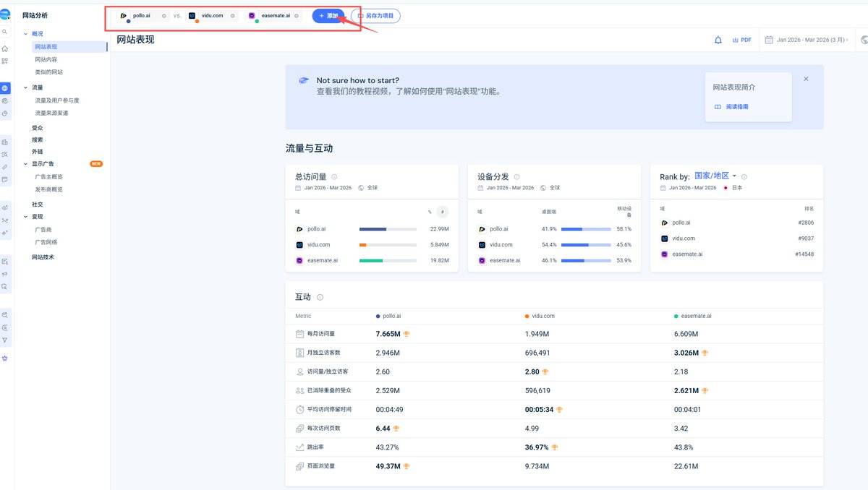
Task: Open the search icon in left rail
Action: click(4, 33)
